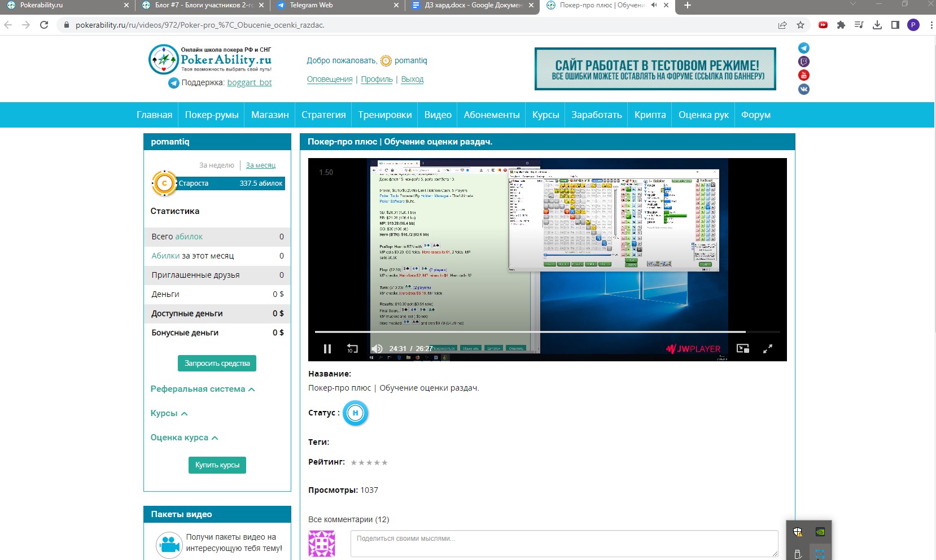Click the test-mode banner
This screenshot has height=560, width=936.
tap(655, 69)
